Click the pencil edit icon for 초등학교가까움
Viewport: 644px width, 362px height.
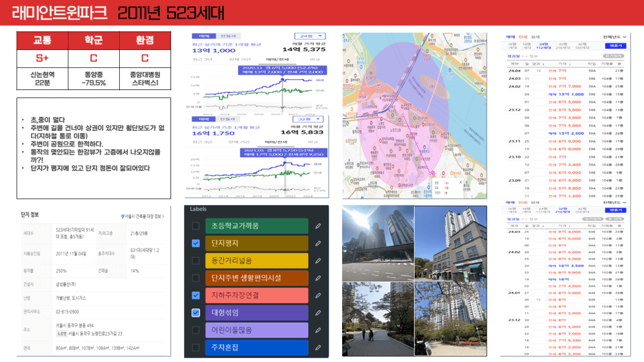tap(318, 226)
